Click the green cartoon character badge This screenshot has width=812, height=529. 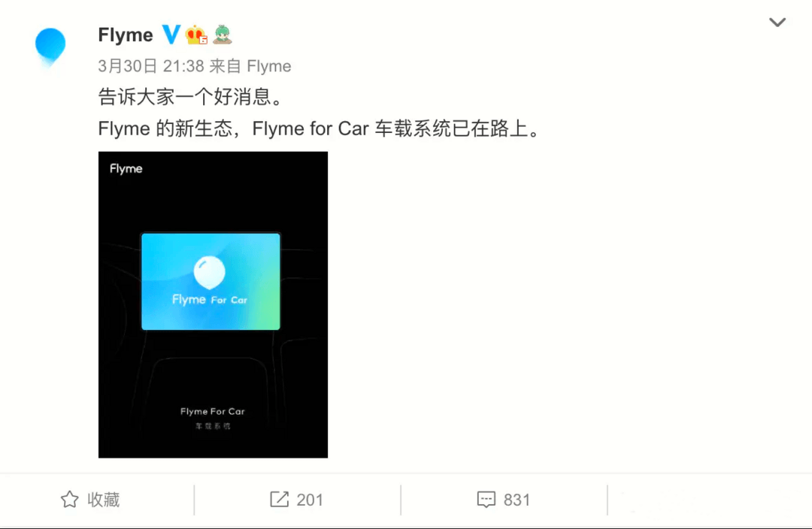[x=222, y=35]
